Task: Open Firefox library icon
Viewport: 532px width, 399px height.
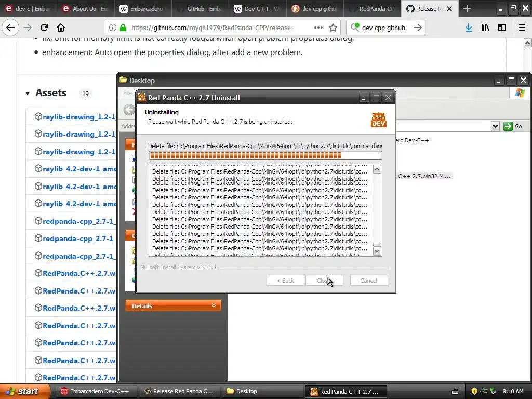Action: [x=485, y=28]
